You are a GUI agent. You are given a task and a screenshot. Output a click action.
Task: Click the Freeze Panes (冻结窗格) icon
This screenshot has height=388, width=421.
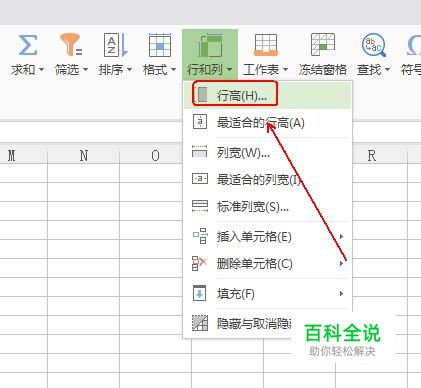coord(323,44)
